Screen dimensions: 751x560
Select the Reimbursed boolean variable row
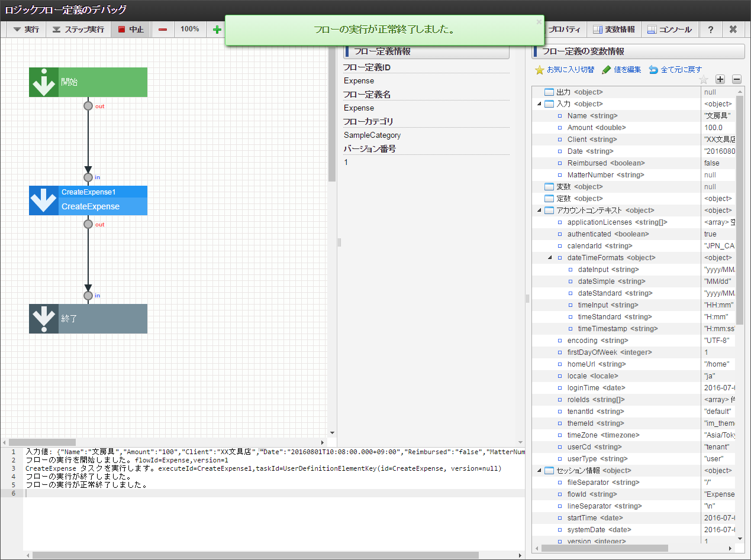[634, 163]
